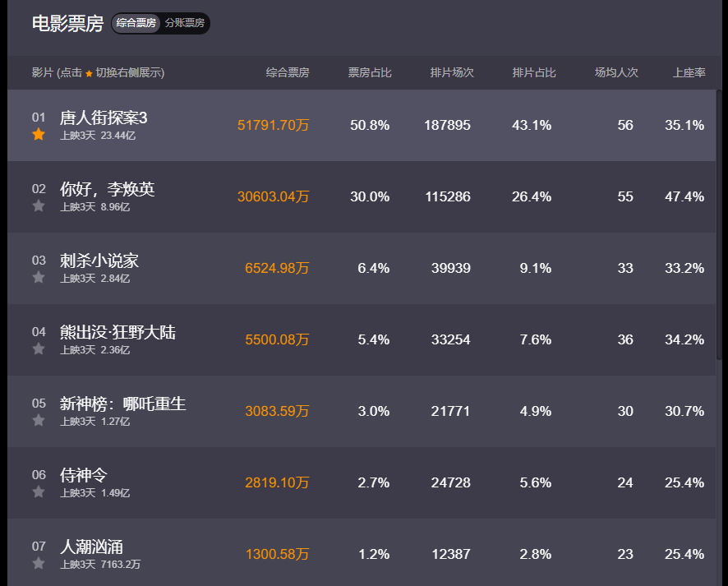
Task: Open the 你好，李焕英 movie title
Action: coord(108,190)
